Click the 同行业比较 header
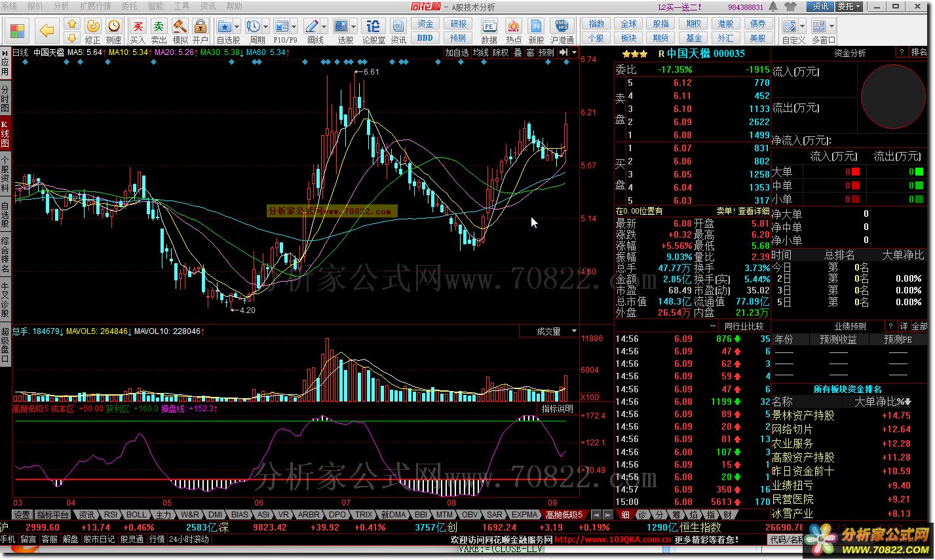 point(744,326)
